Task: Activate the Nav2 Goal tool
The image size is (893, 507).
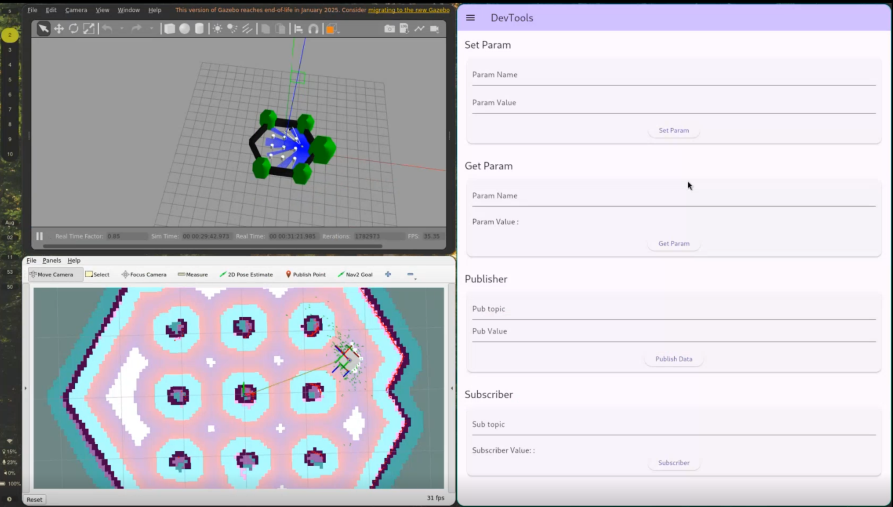Action: point(355,274)
